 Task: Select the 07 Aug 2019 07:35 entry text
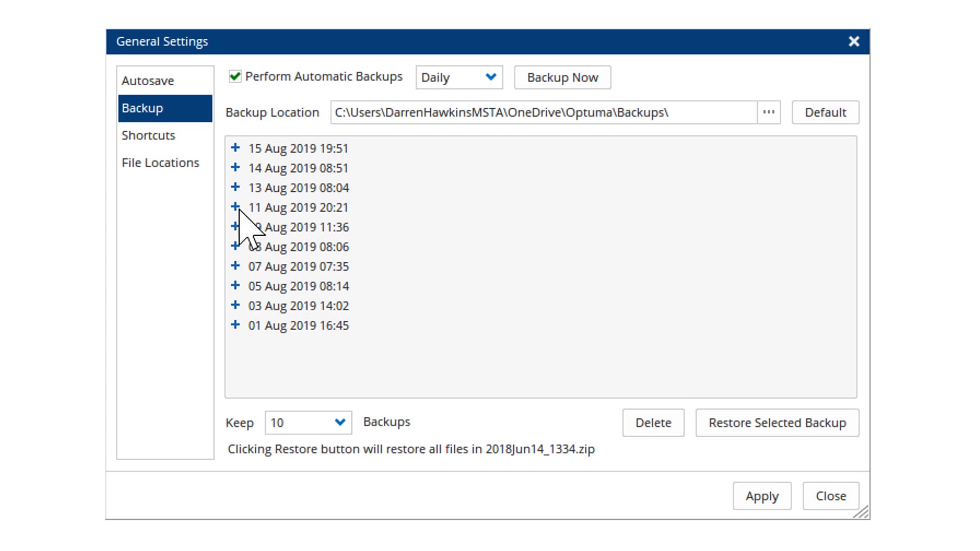(299, 266)
